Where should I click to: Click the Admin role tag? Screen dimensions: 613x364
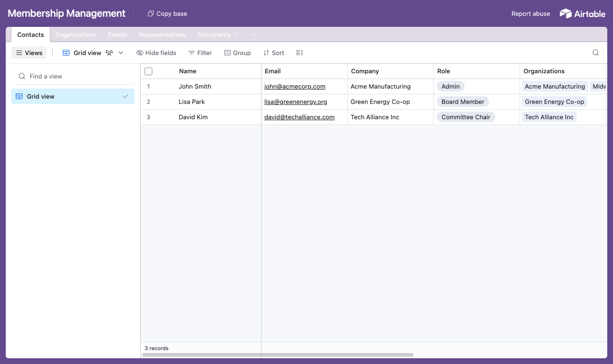point(451,87)
